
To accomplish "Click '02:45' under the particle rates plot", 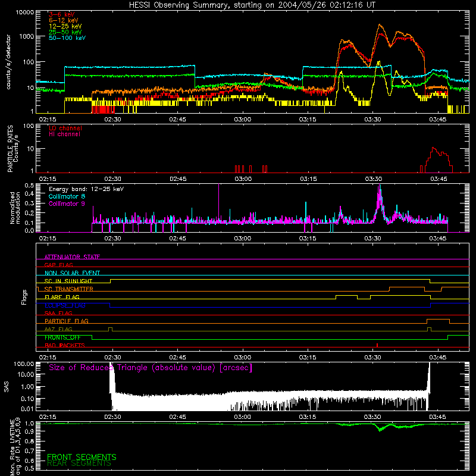I will [178, 179].
